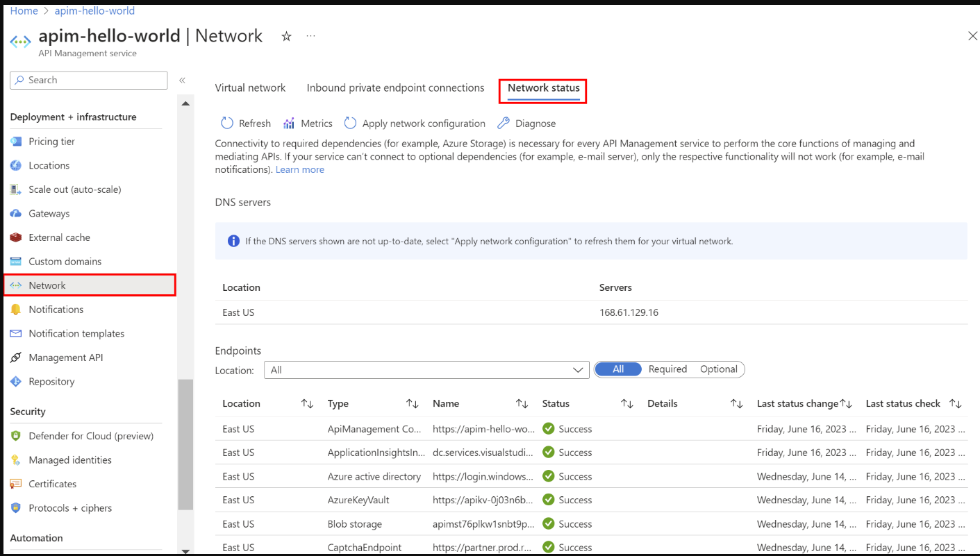
Task: Click the AzureKeyVault type cell
Action: coord(358,500)
